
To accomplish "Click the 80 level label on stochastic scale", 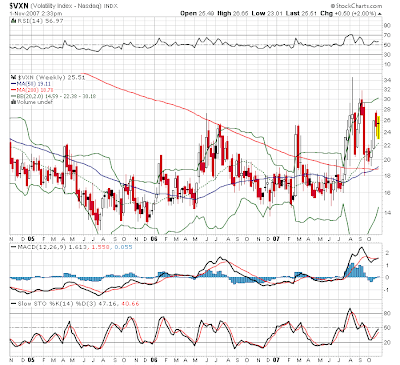I will 387,314.
